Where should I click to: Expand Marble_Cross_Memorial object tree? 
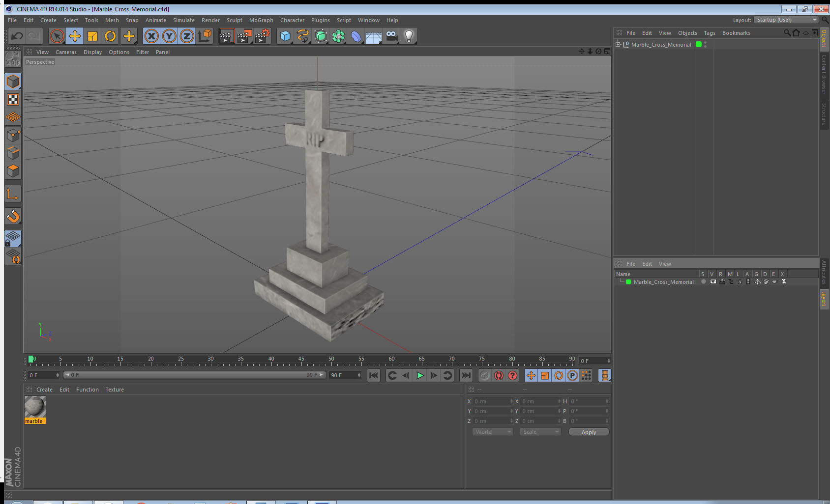pyautogui.click(x=618, y=44)
